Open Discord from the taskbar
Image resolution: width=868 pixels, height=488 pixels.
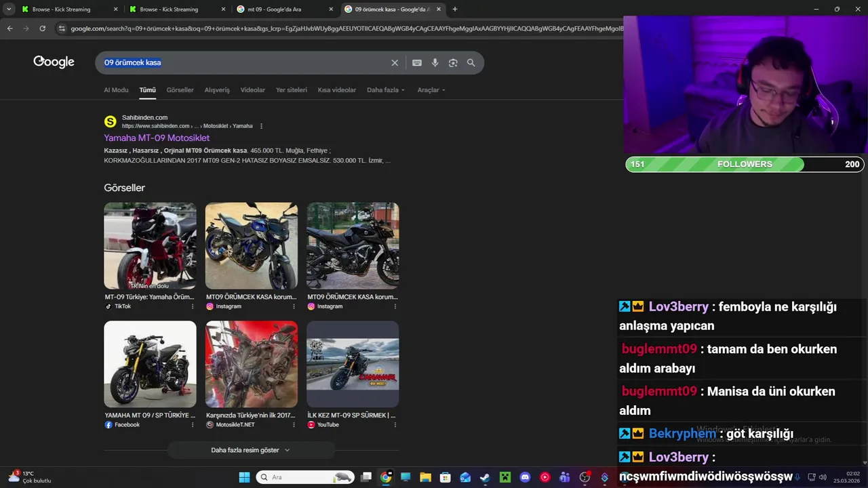(525, 477)
